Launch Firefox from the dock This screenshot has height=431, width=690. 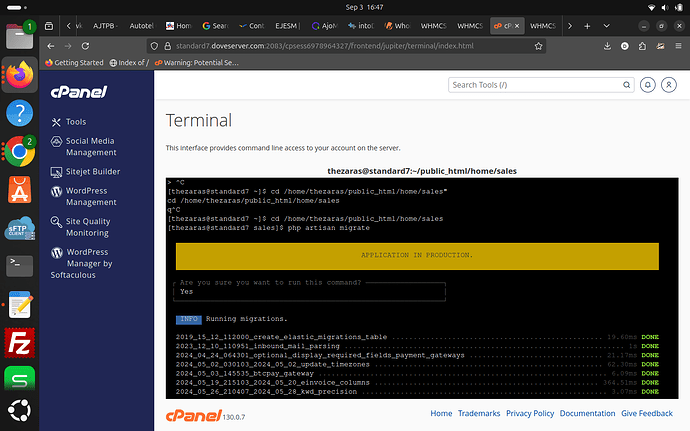pos(19,75)
